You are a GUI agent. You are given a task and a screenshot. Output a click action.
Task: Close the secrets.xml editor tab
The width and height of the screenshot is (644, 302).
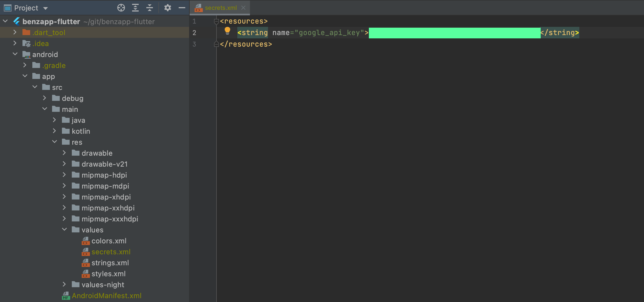[243, 8]
